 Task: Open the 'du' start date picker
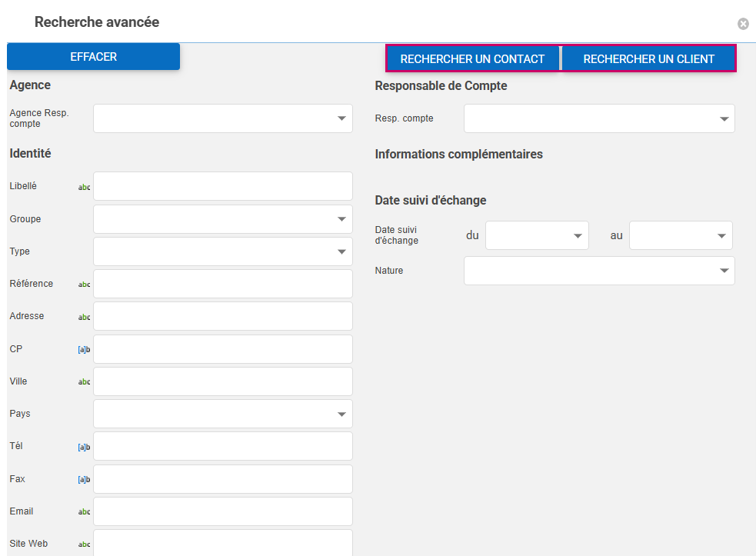coord(537,235)
